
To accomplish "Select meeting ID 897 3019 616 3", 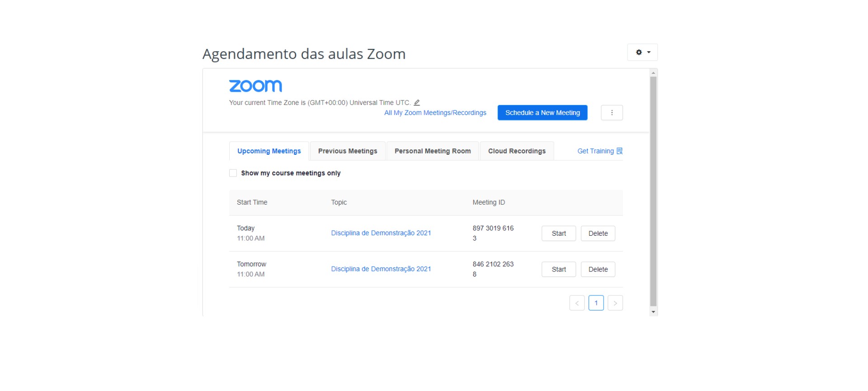I will (x=493, y=233).
